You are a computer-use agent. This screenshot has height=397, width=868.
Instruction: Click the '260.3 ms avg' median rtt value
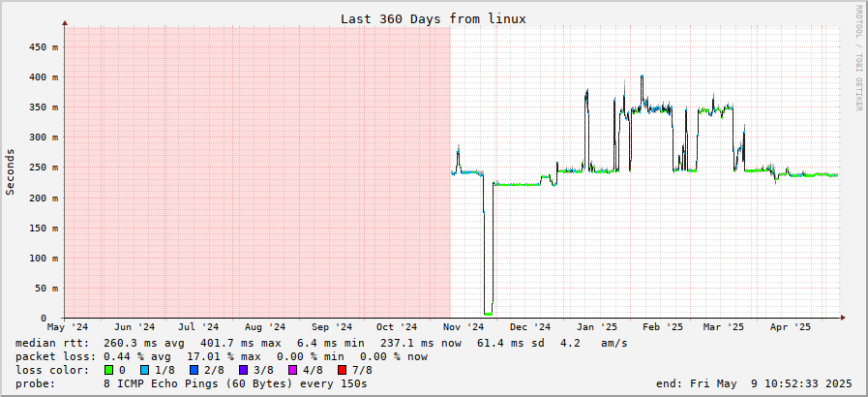point(144,344)
